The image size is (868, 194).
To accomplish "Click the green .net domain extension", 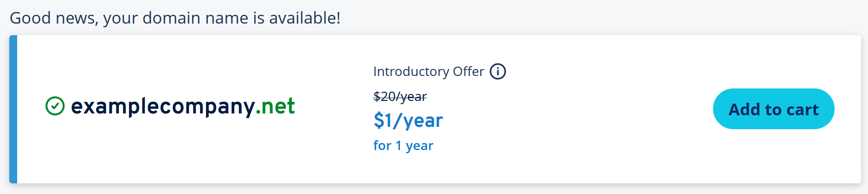I will pyautogui.click(x=276, y=106).
